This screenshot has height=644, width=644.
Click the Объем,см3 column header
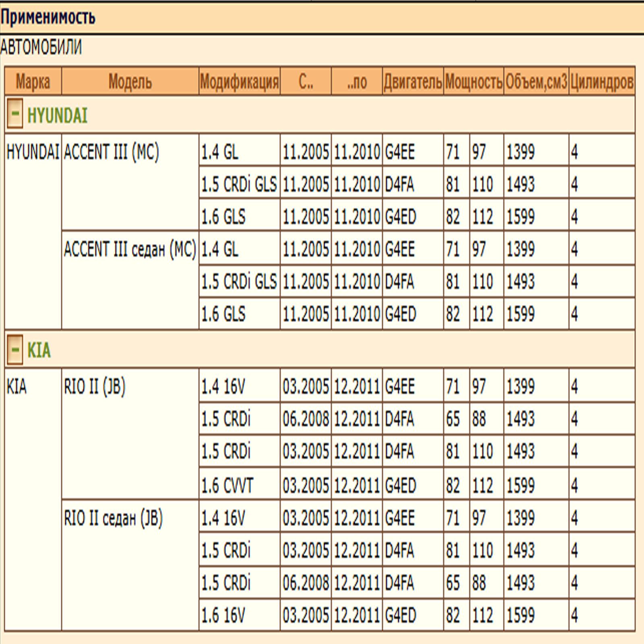point(536,81)
